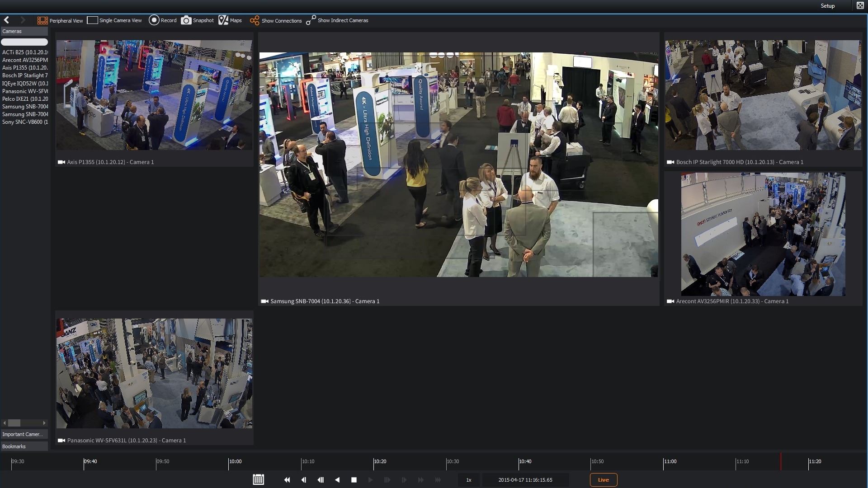This screenshot has height=488, width=868.
Task: Click camera icon beside Axis P1355 label
Action: pos(61,162)
